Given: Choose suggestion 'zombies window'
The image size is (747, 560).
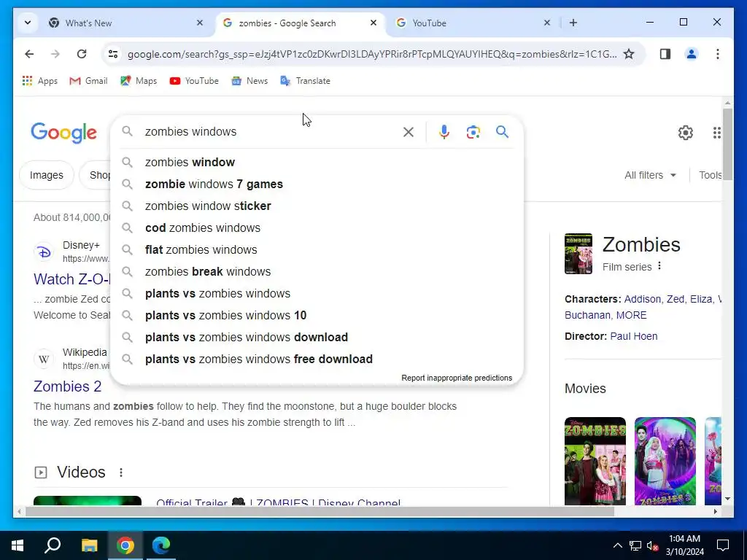Looking at the screenshot, I should tap(317, 163).
